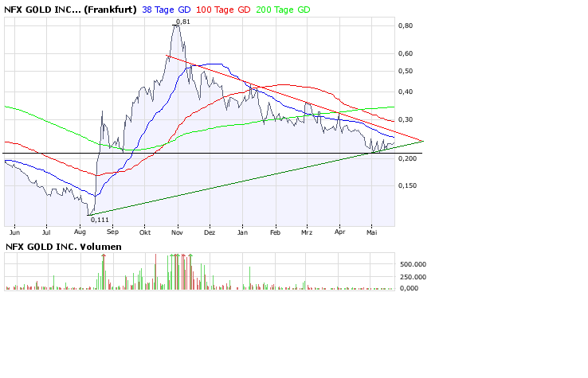The width and height of the screenshot is (588, 378).
Task: Click the 0,80 y-axis value
Action: 406,25
